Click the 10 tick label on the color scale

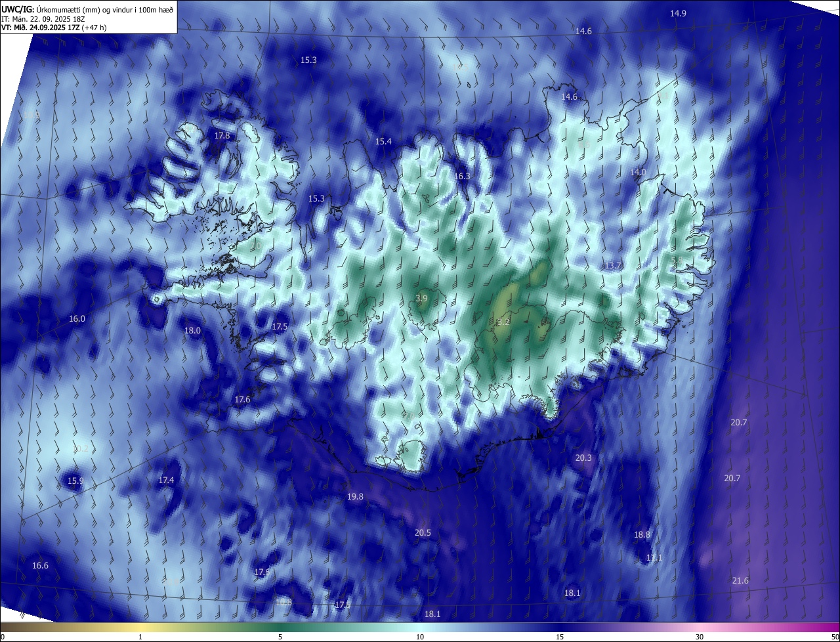(420, 637)
